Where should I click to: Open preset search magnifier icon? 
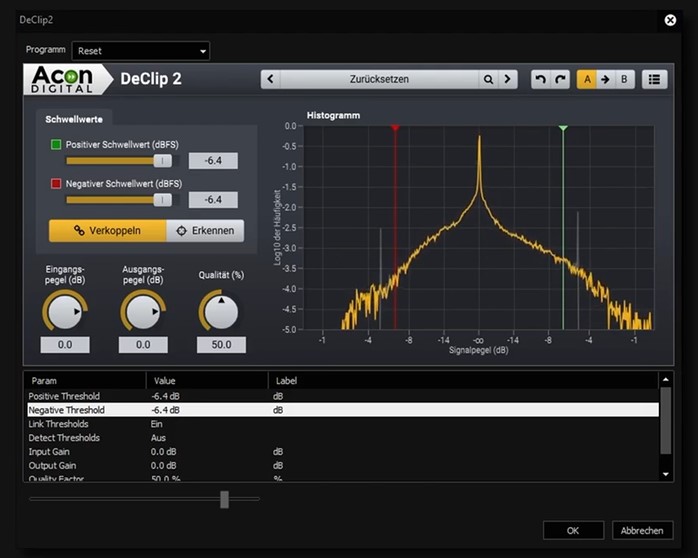pos(488,79)
